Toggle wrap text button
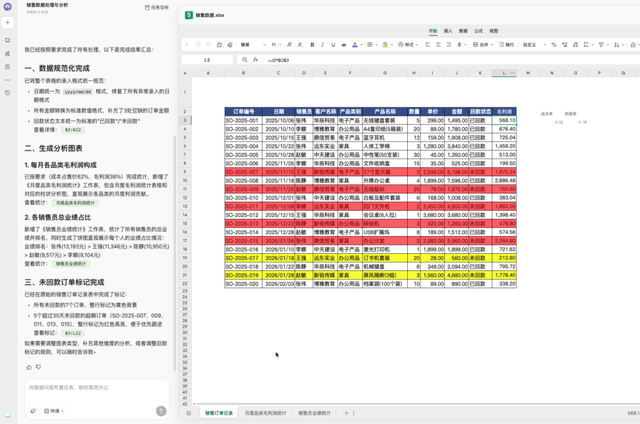This screenshot has width=640, height=424. (x=507, y=44)
